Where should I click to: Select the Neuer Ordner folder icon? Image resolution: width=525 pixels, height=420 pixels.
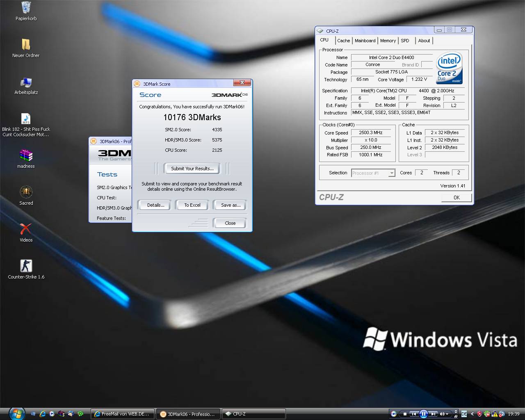(26, 44)
